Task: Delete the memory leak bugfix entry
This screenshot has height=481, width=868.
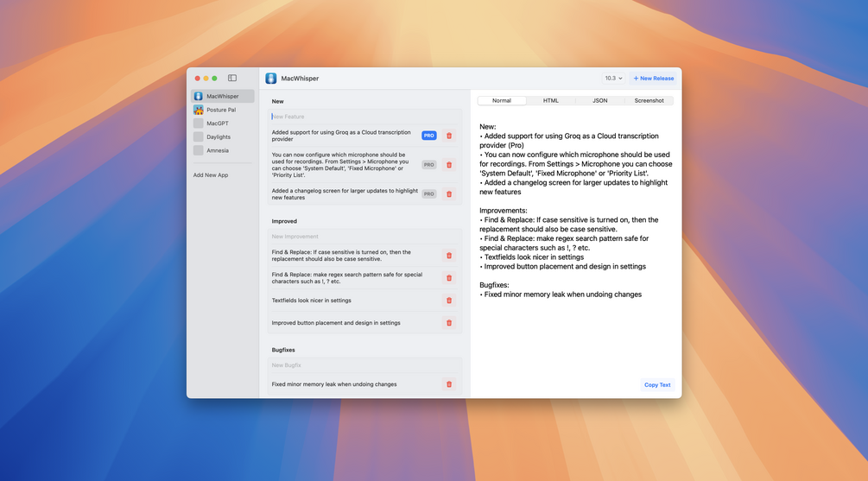Action: click(x=449, y=384)
